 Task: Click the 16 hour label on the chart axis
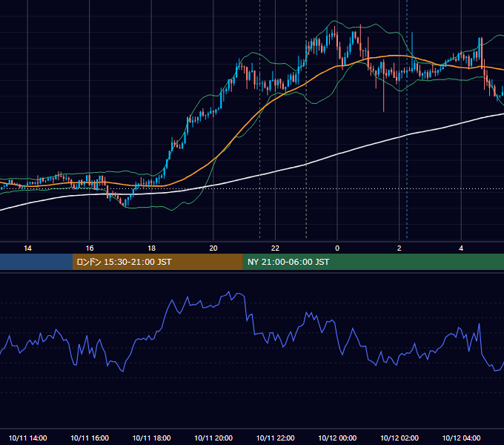90,248
